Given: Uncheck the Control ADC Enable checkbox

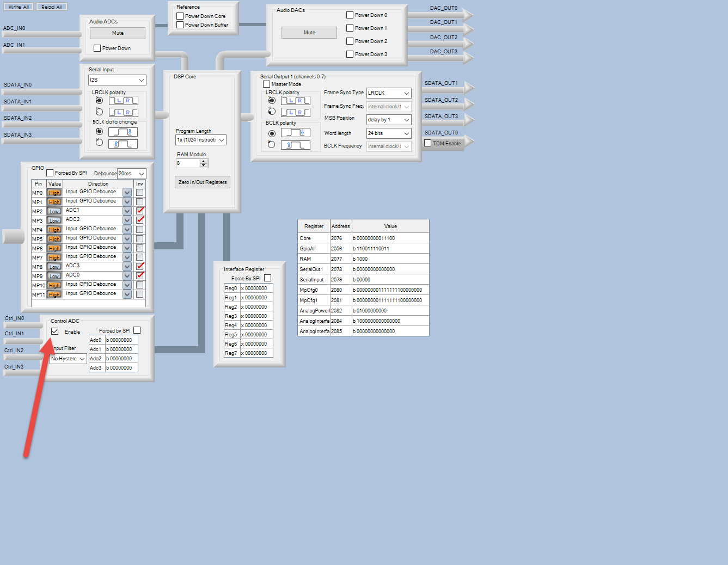Looking at the screenshot, I should click(54, 331).
